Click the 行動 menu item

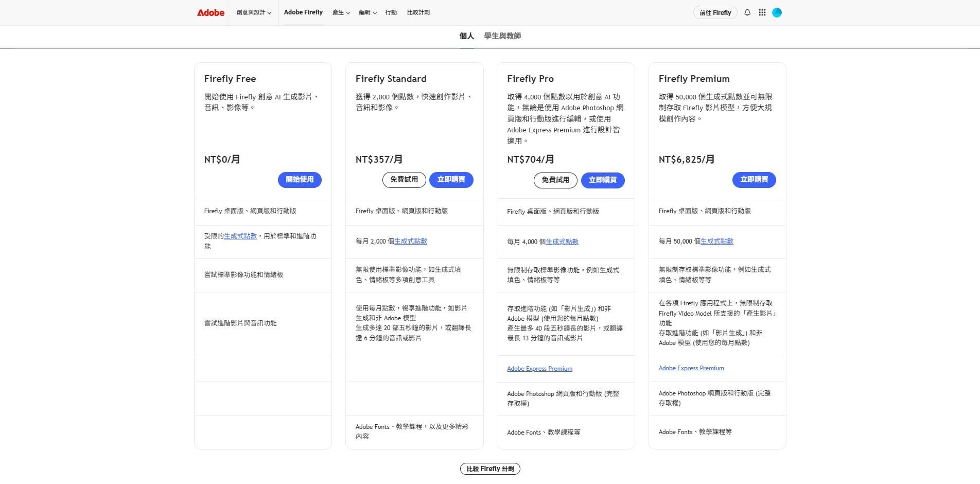coord(391,12)
